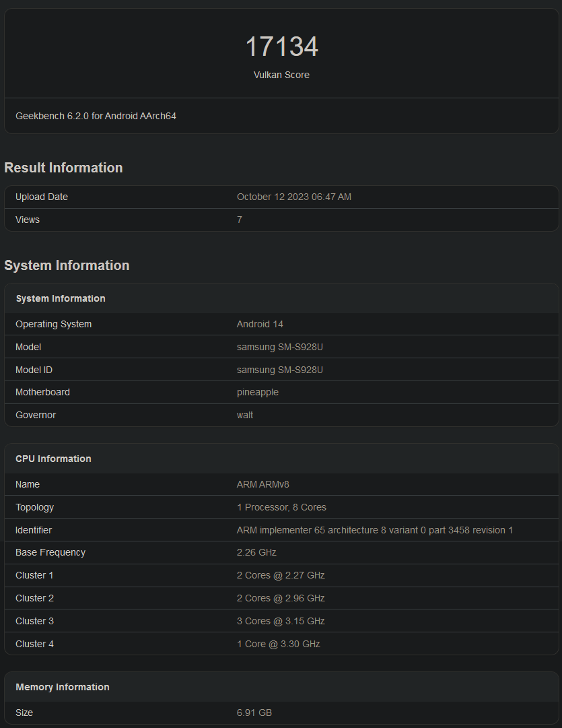This screenshot has width=562, height=728.
Task: Click the ARM implementer 65 identifier string
Action: (x=375, y=530)
